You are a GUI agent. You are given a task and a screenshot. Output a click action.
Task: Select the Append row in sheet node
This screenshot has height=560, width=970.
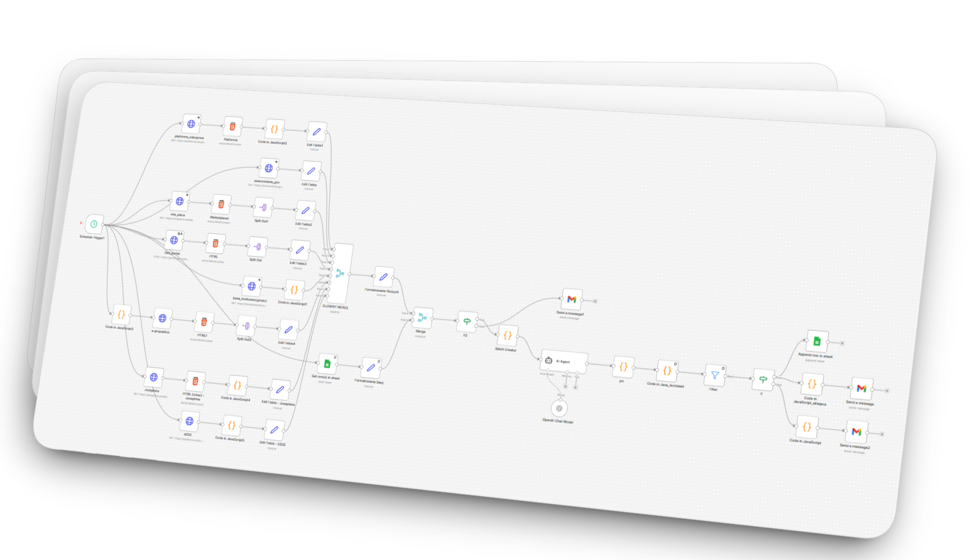tap(817, 341)
